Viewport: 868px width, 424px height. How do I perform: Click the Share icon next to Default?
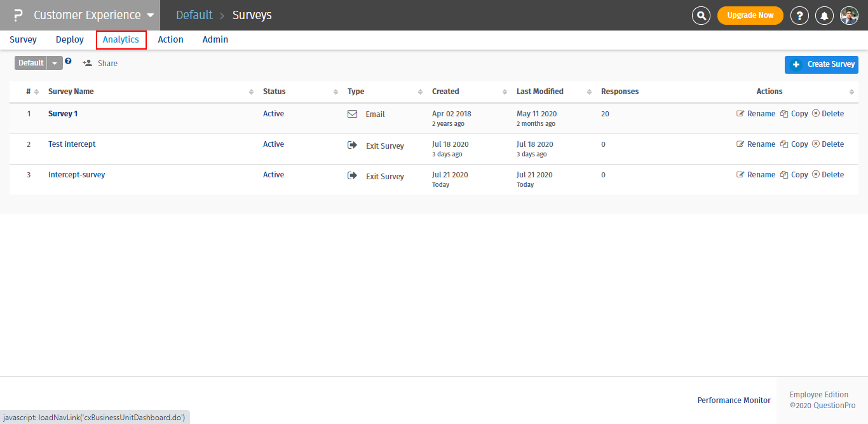86,63
